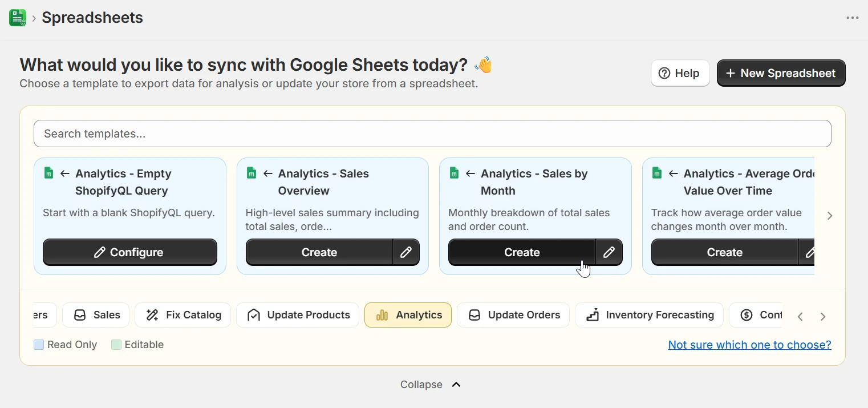The height and width of the screenshot is (408, 868).
Task: Click the left arrow icon on Sales Overview card
Action: (267, 173)
